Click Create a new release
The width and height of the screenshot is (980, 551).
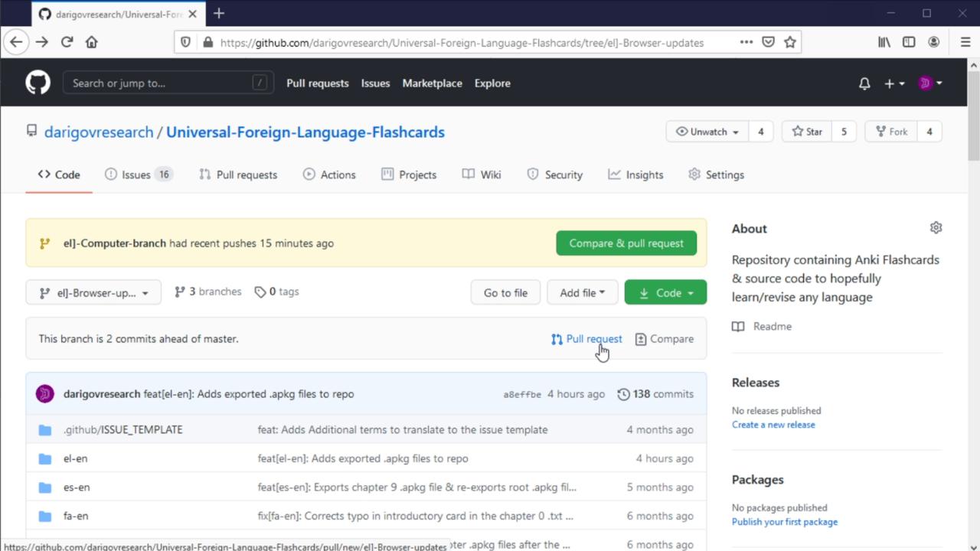click(773, 425)
